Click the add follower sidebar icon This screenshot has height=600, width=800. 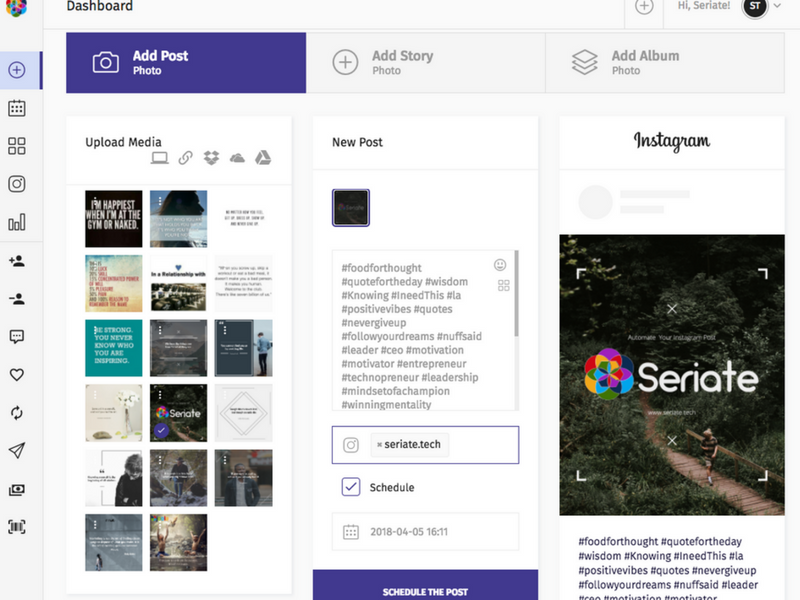pos(17,261)
